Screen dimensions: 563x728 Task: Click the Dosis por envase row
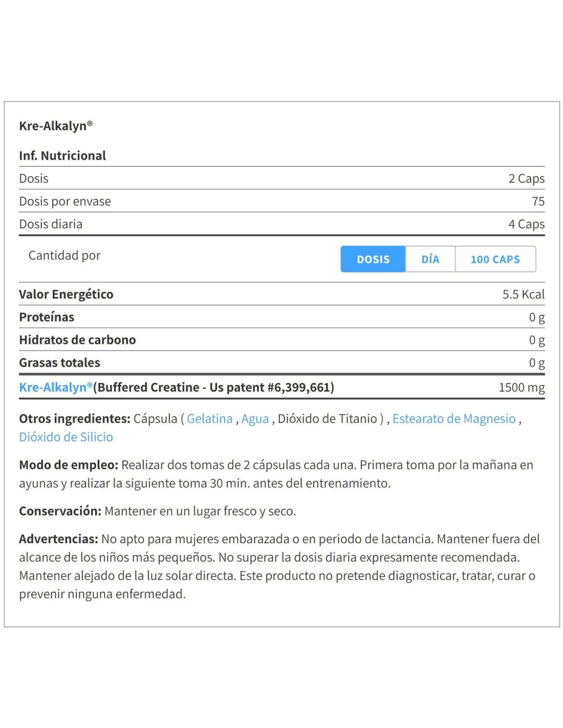pos(282,201)
